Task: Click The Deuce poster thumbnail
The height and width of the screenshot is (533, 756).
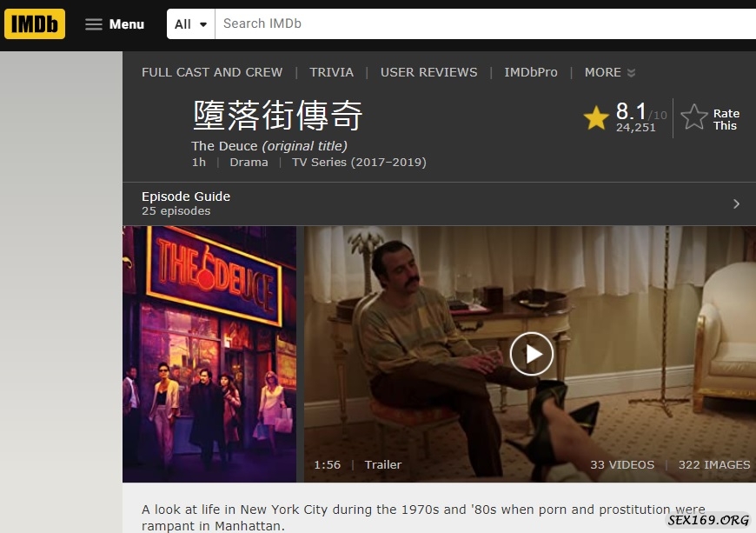Action: pyautogui.click(x=209, y=354)
